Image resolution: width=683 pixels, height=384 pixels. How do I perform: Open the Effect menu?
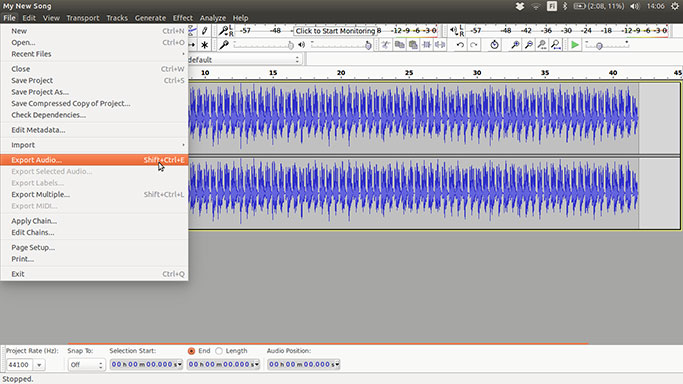(x=183, y=18)
